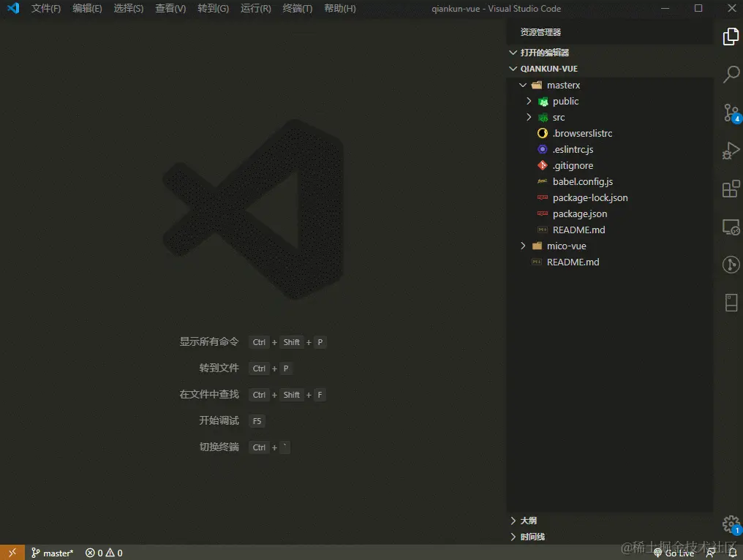Click the VS Code logo in title bar
743x560 pixels.
13,8
